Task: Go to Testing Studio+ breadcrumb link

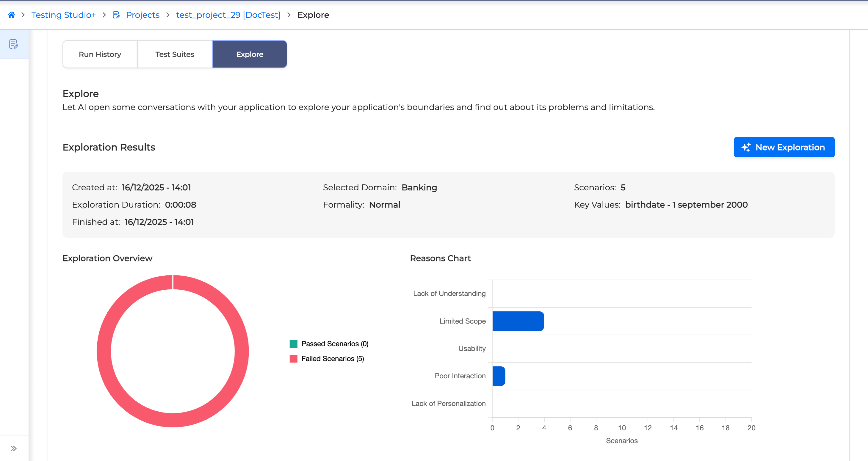Action: click(64, 15)
